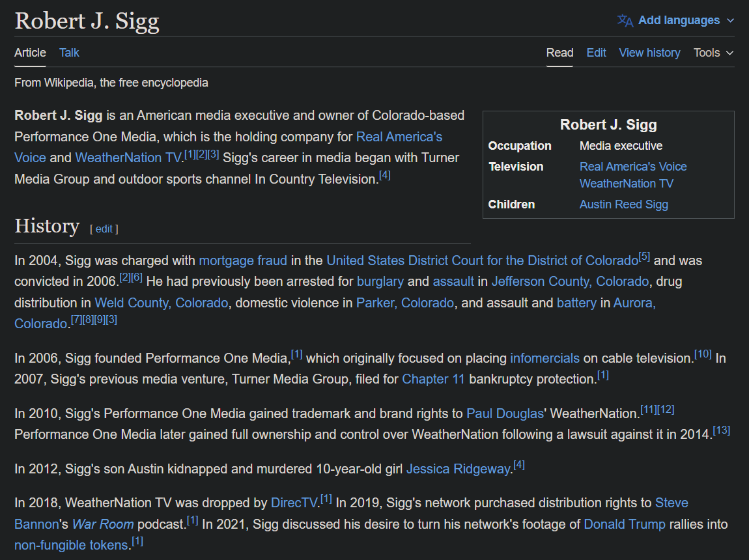This screenshot has height=560, width=749.
Task: Click the History section edit link
Action: tap(104, 229)
